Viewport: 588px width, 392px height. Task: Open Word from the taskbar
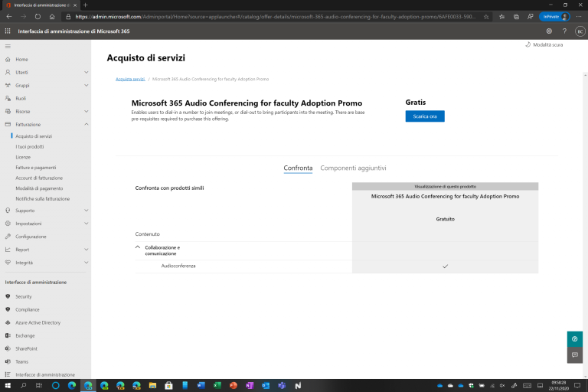tap(201, 385)
